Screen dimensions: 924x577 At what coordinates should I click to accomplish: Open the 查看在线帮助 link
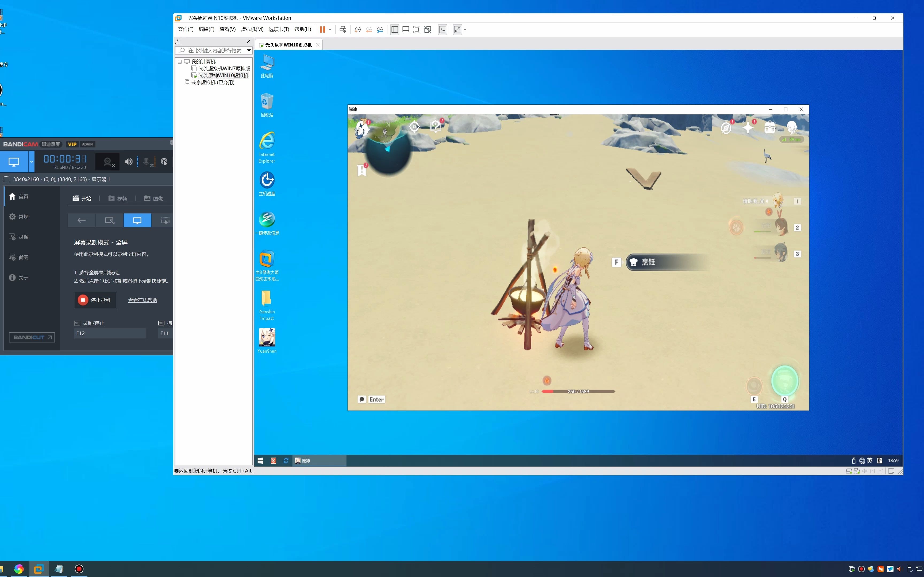click(x=143, y=300)
